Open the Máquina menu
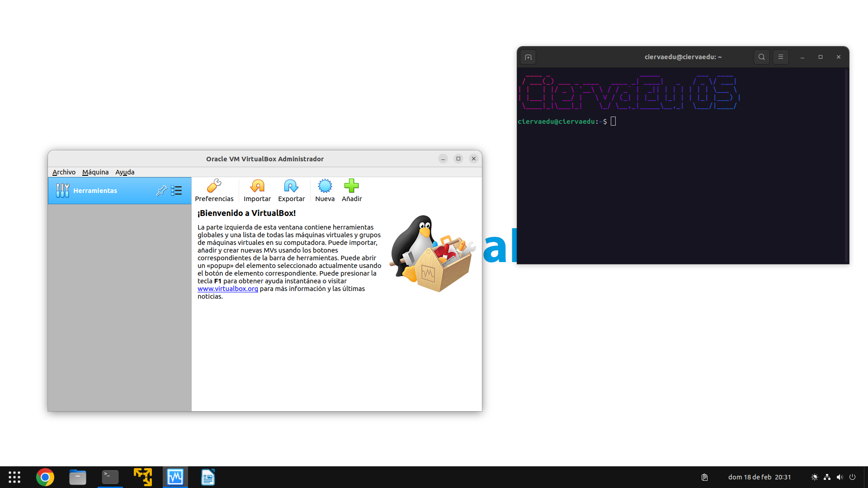This screenshot has width=868, height=488. [x=95, y=172]
